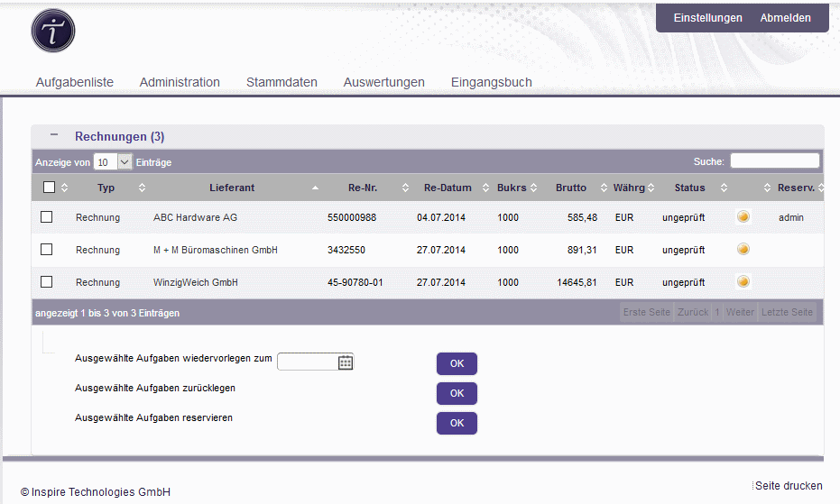Sort by Brutto column arrows
840x504 pixels.
point(604,188)
